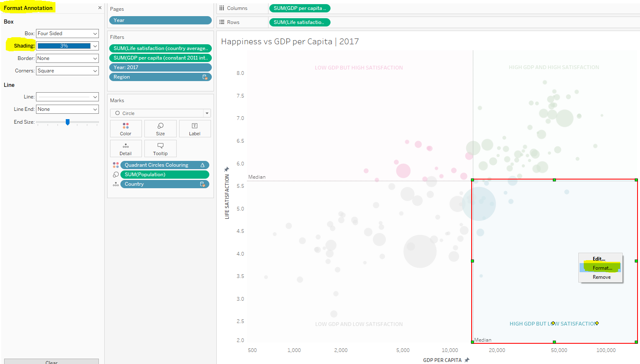Click the Size icon on the Marks card

(160, 129)
